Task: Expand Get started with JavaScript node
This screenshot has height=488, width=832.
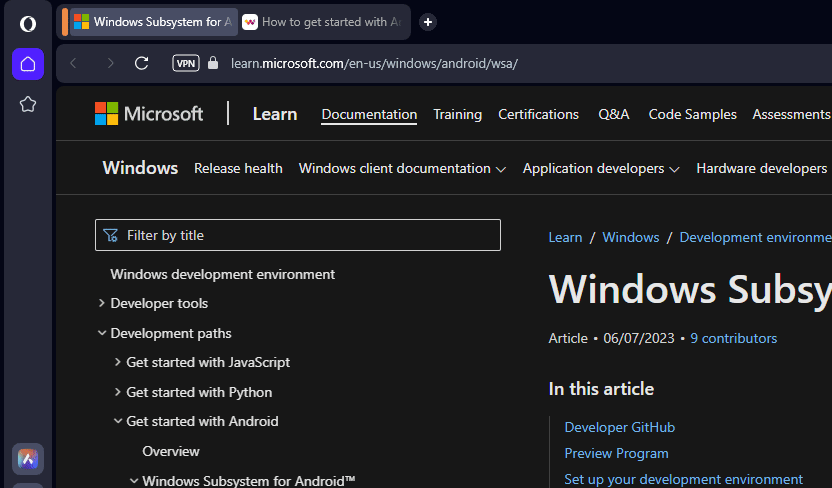Action: (117, 362)
